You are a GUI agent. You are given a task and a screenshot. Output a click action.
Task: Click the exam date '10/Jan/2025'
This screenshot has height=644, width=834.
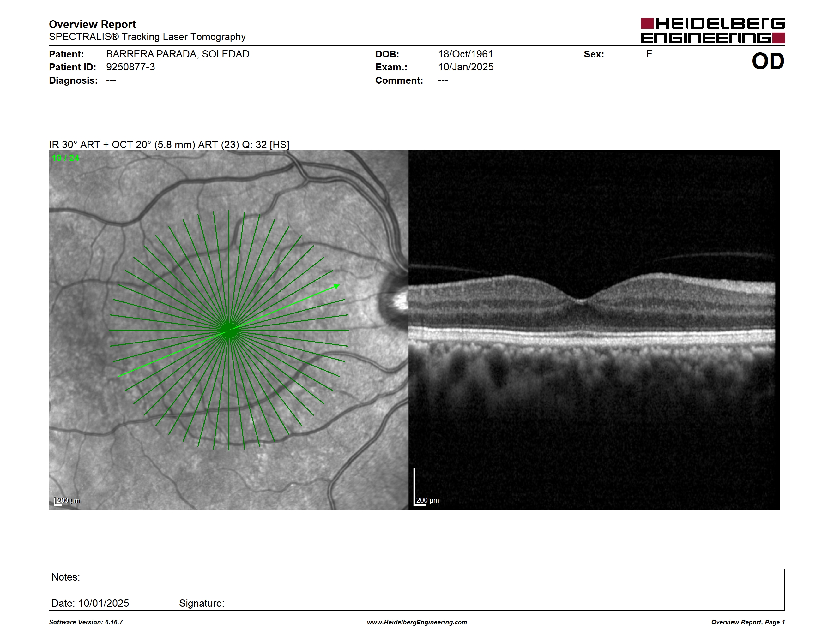pyautogui.click(x=466, y=67)
